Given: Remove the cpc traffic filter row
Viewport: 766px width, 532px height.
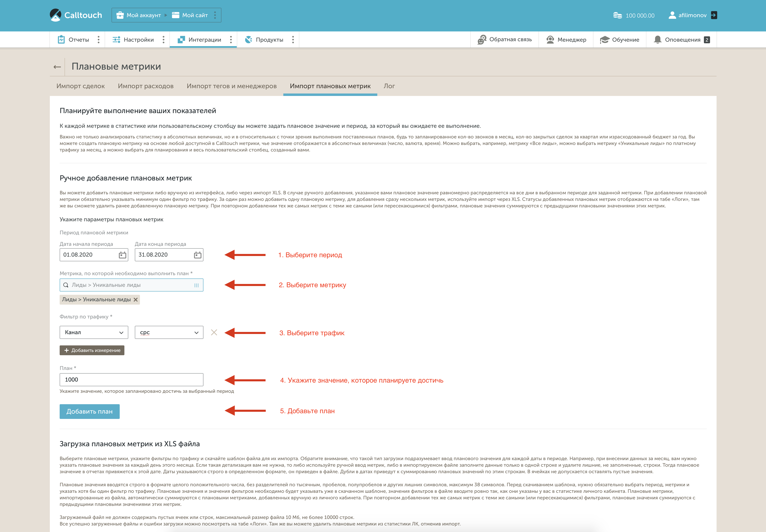Looking at the screenshot, I should tap(214, 332).
